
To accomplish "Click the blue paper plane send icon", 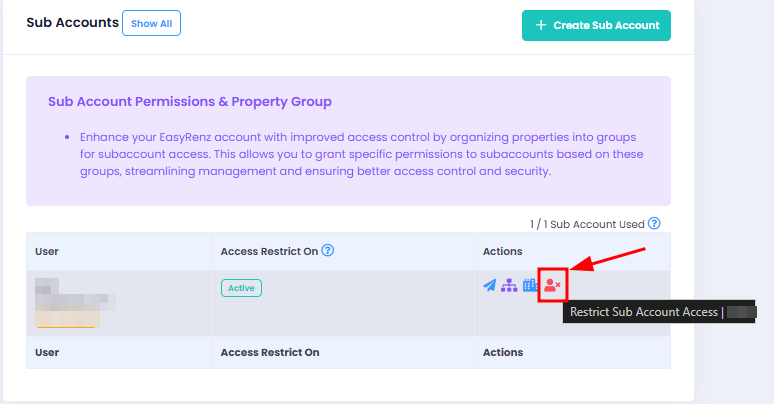I will click(489, 285).
